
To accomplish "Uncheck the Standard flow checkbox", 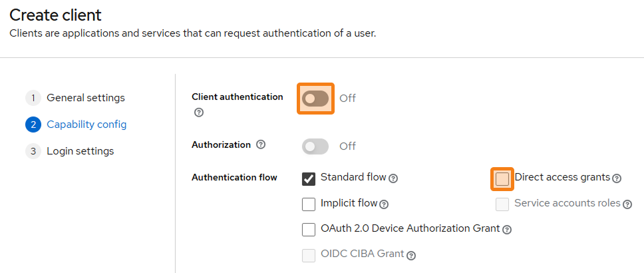I will [309, 178].
